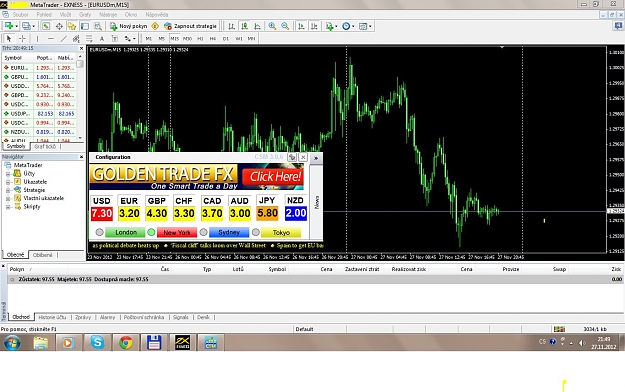Image resolution: width=625 pixels, height=392 pixels.
Task: Open the arrows objects dropdown
Action: click(134, 39)
